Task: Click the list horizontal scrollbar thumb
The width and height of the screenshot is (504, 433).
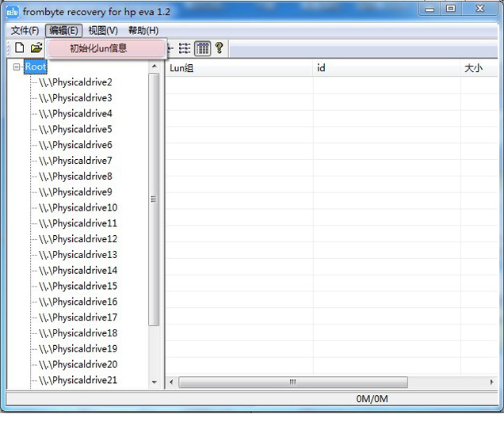Action: [293, 382]
